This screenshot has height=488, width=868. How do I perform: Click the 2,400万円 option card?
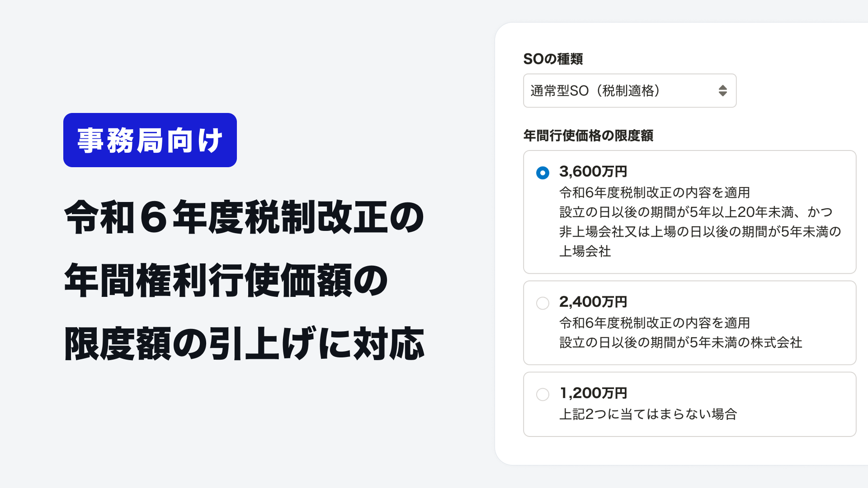[x=690, y=323]
